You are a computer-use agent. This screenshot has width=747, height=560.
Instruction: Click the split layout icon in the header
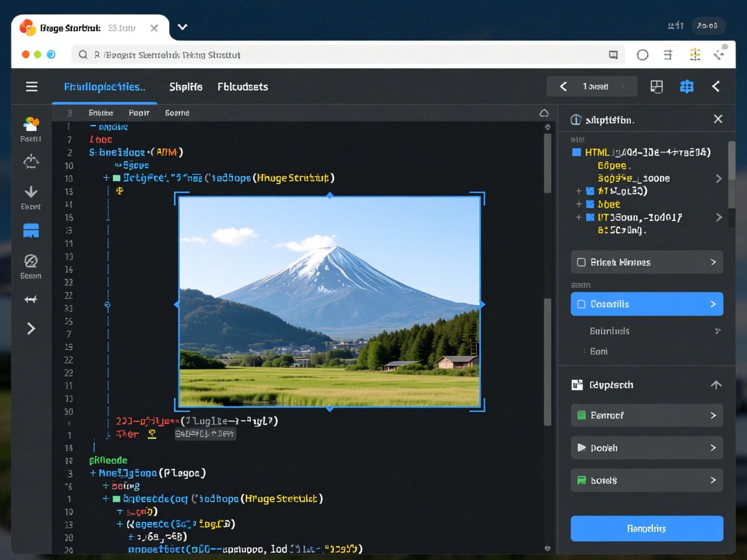656,86
